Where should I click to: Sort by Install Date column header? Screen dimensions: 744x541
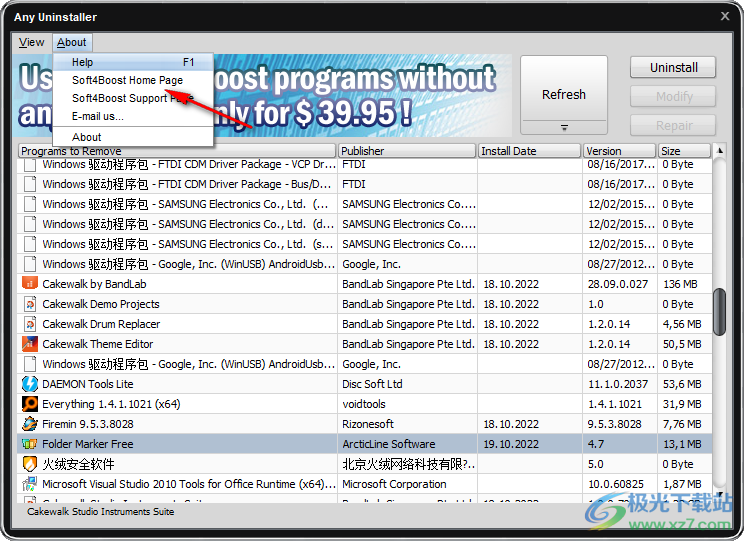530,151
